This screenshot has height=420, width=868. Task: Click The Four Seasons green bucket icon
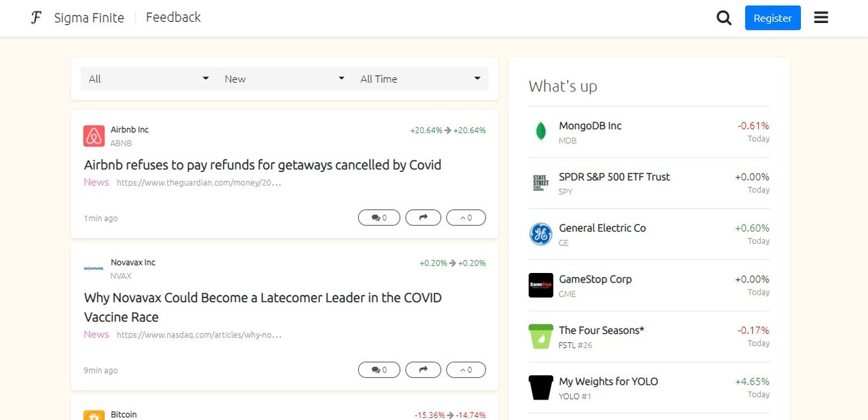tap(540, 337)
